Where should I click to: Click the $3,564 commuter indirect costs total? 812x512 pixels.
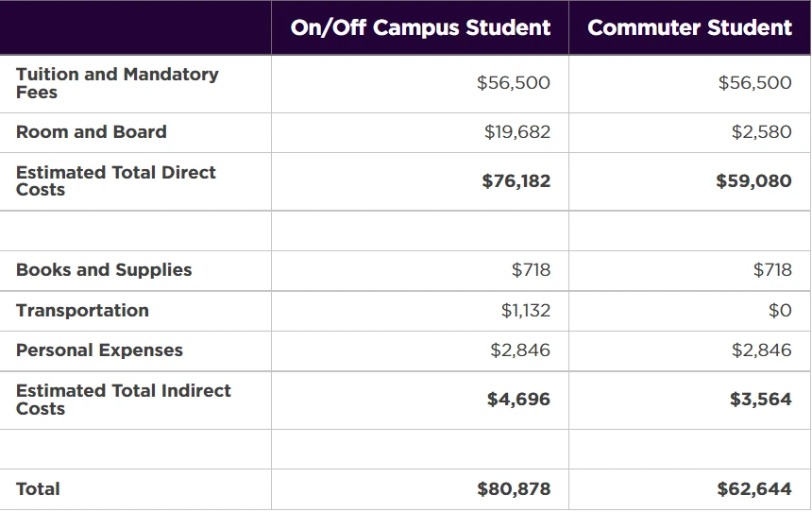(760, 400)
